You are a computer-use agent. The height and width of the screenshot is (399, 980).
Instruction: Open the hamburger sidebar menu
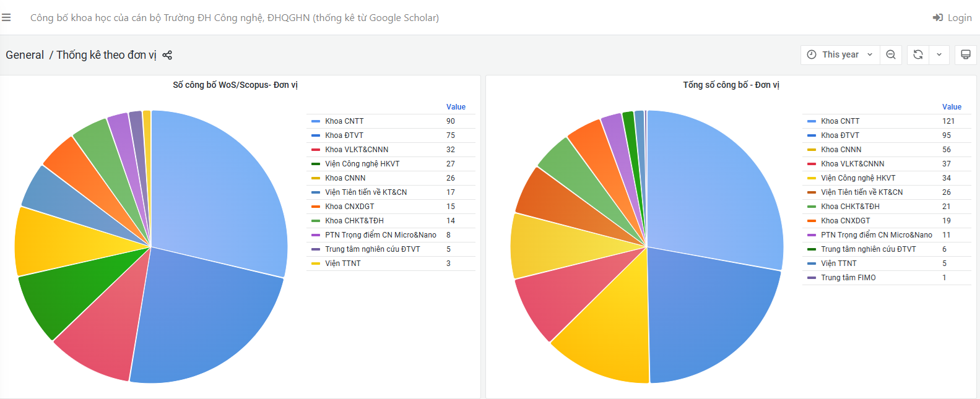coord(6,17)
